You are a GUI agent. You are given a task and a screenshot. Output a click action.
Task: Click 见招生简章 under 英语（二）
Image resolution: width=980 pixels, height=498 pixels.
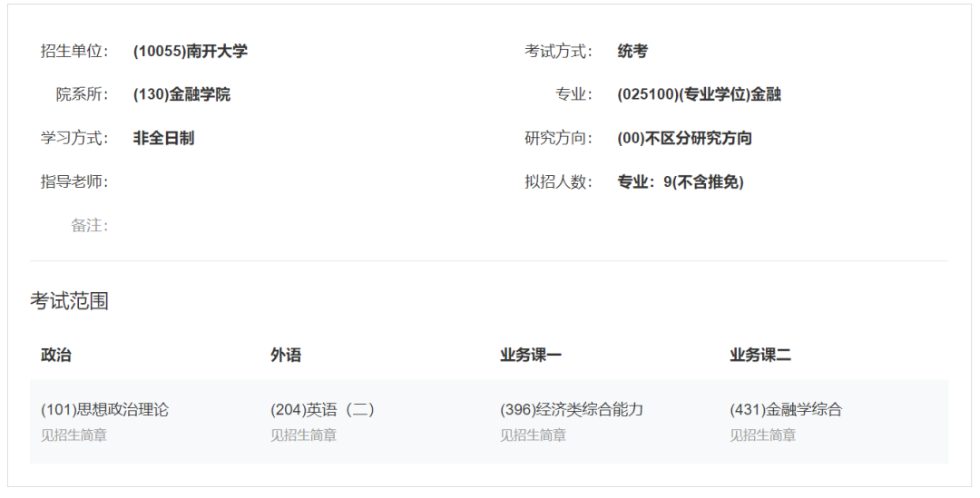[303, 435]
